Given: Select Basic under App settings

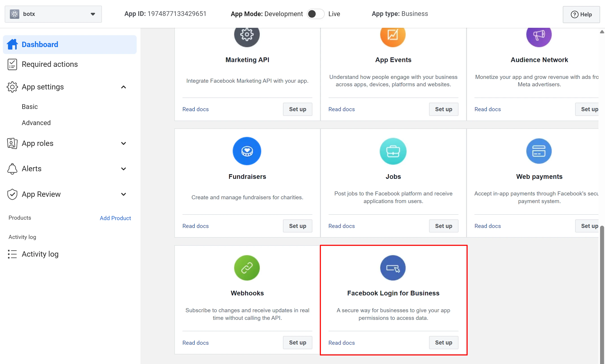Looking at the screenshot, I should pyautogui.click(x=30, y=107).
